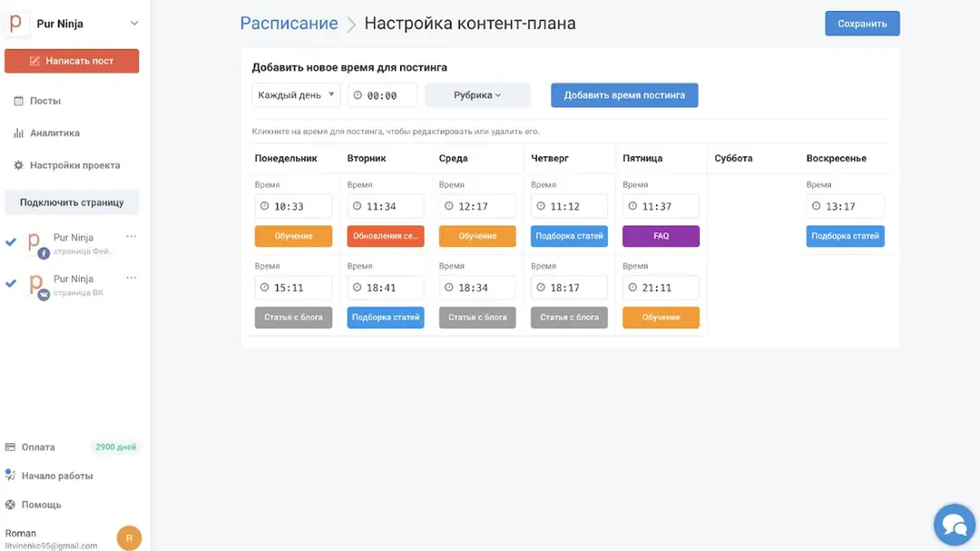Click the Суббота column header
The width and height of the screenshot is (980, 551).
(x=733, y=158)
